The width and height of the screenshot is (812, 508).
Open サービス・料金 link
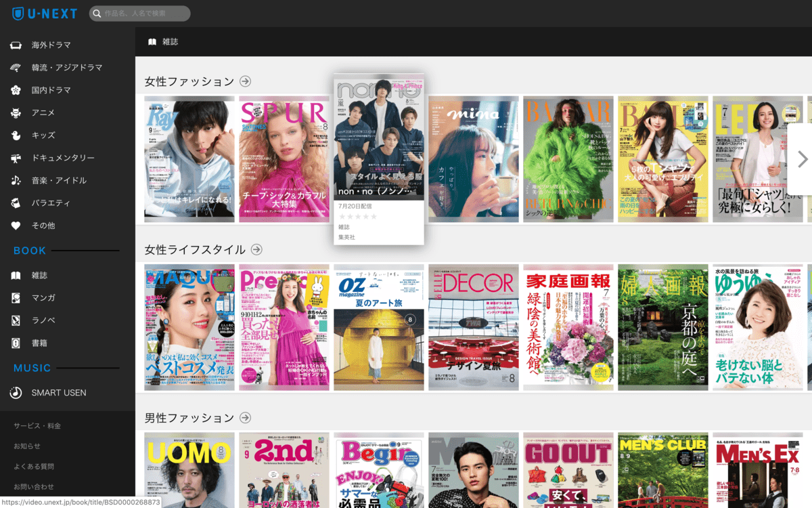click(37, 426)
